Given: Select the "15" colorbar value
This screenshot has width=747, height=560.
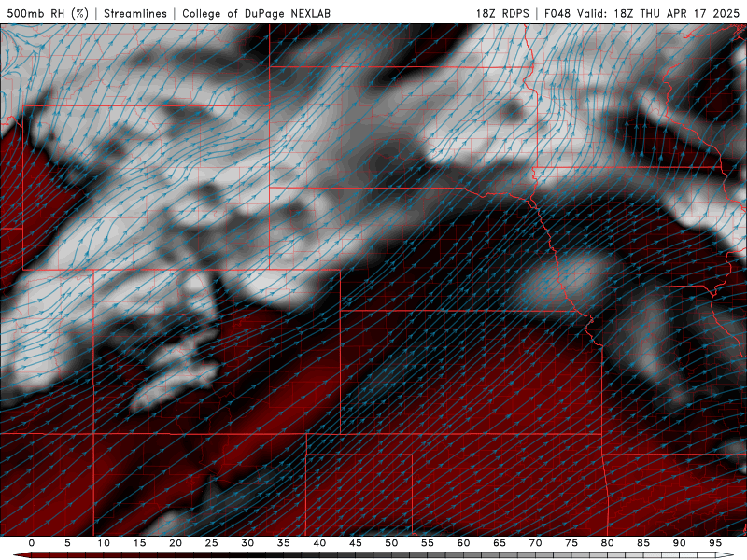Looking at the screenshot, I should pyautogui.click(x=139, y=543).
